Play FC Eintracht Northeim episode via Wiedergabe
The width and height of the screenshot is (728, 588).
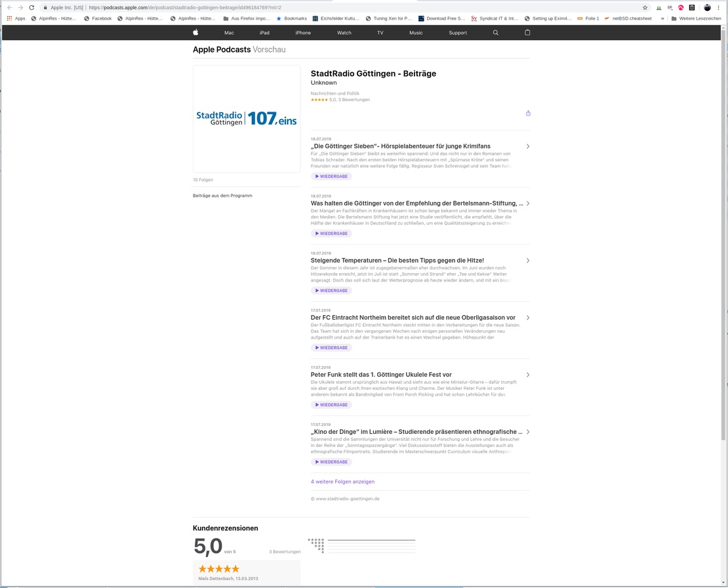(x=331, y=348)
